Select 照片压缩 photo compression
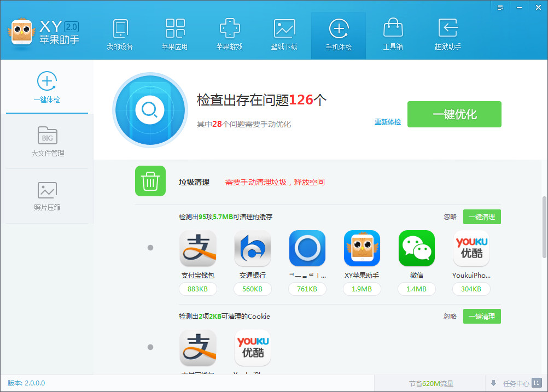548x392 pixels. [x=47, y=196]
